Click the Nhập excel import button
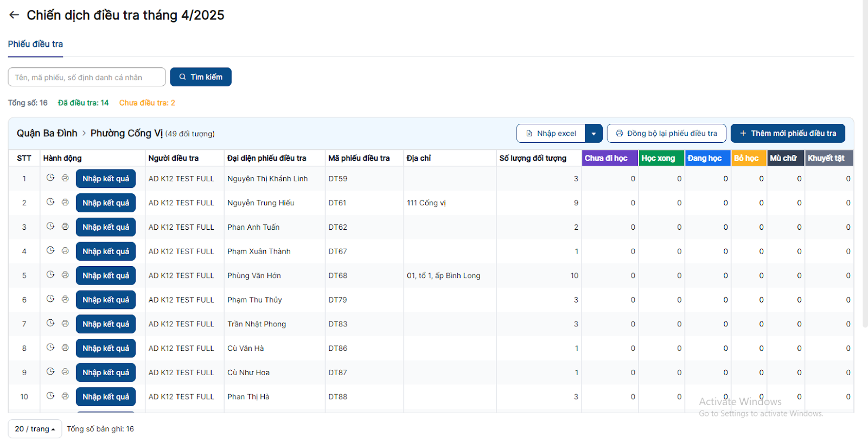 click(551, 134)
